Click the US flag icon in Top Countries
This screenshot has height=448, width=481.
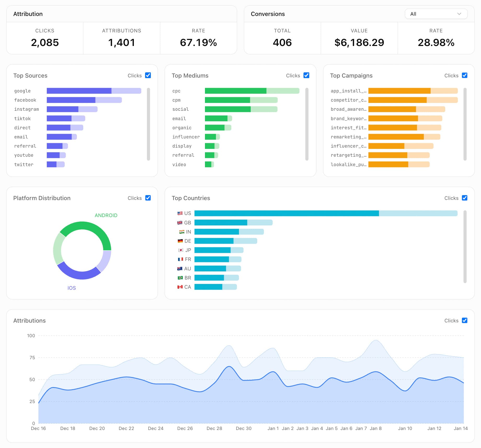180,213
